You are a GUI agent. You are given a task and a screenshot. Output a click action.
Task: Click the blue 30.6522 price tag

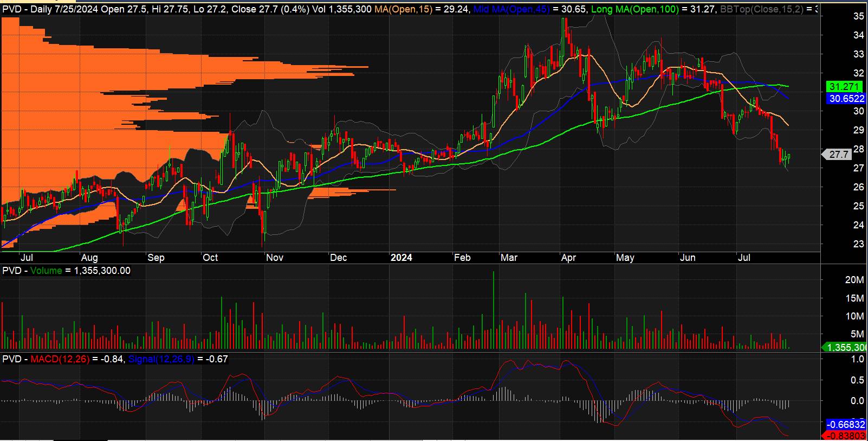coord(846,98)
